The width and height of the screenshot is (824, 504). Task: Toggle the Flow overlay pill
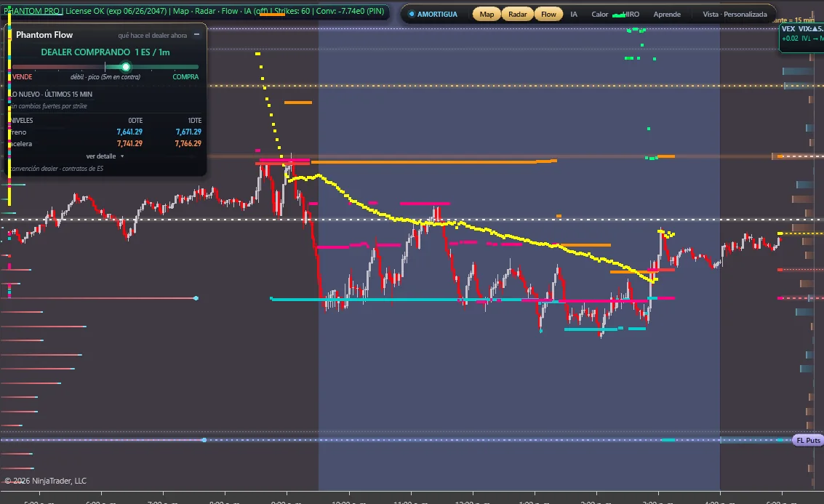[548, 15]
